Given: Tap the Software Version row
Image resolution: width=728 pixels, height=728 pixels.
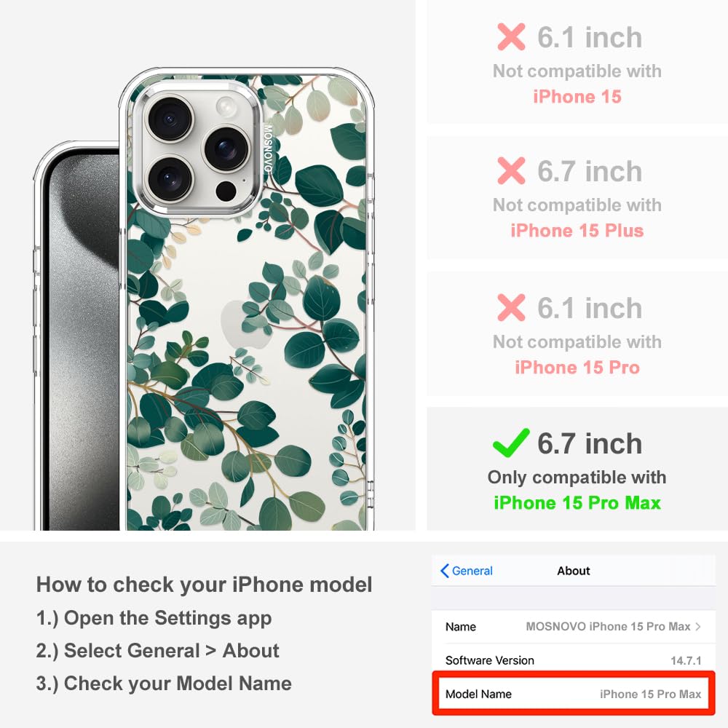Looking at the screenshot, I should 574,660.
